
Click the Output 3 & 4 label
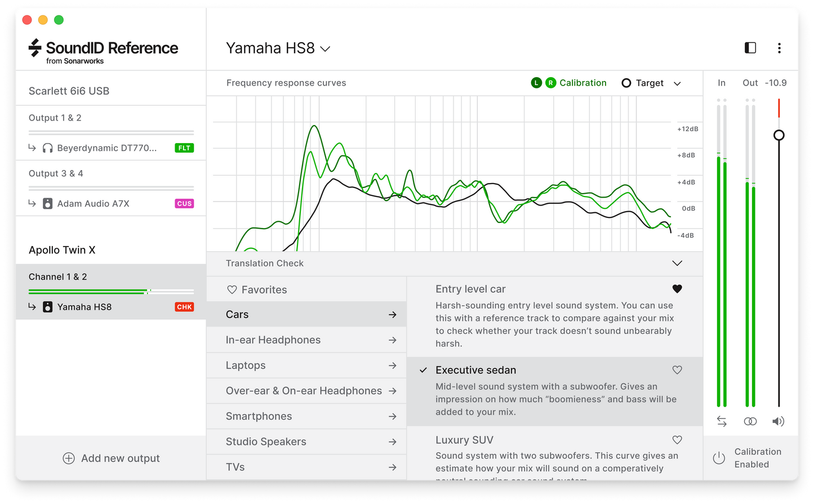click(56, 173)
